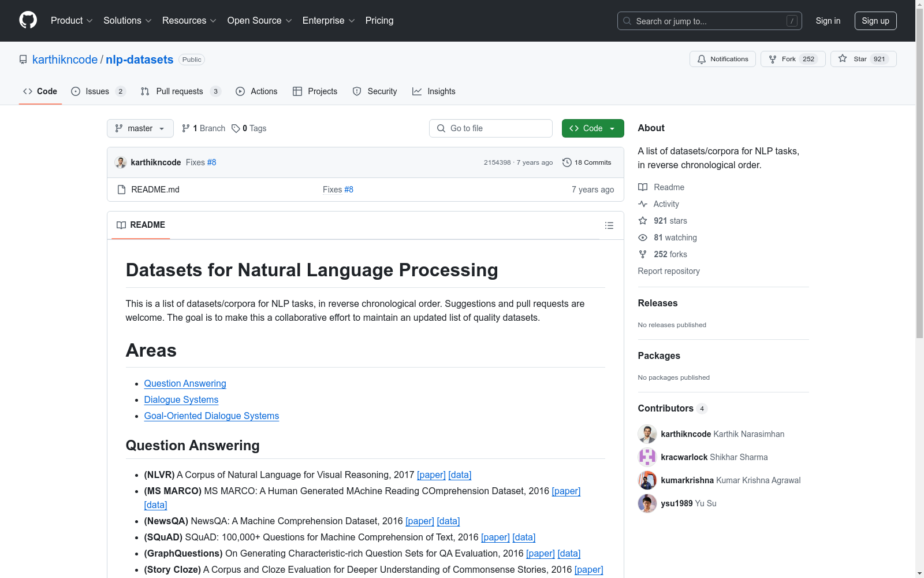Open the karthikncode owner link in the title
The height and width of the screenshot is (578, 924).
point(65,60)
